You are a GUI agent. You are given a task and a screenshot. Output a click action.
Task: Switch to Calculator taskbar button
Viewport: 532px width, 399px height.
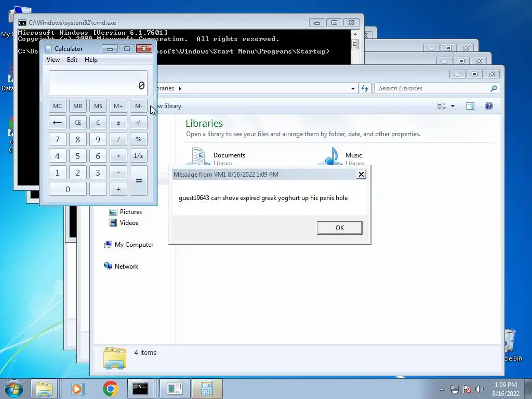(x=207, y=389)
